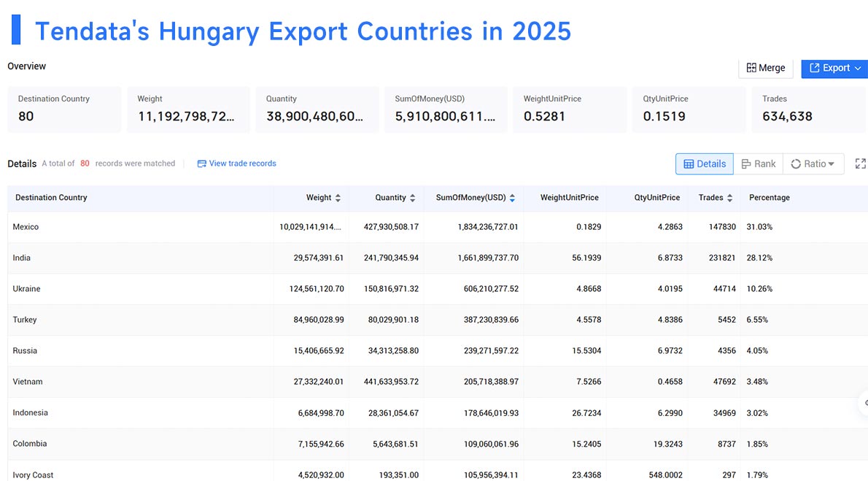
Task: Switch to the Details view tab
Action: pyautogui.click(x=704, y=164)
